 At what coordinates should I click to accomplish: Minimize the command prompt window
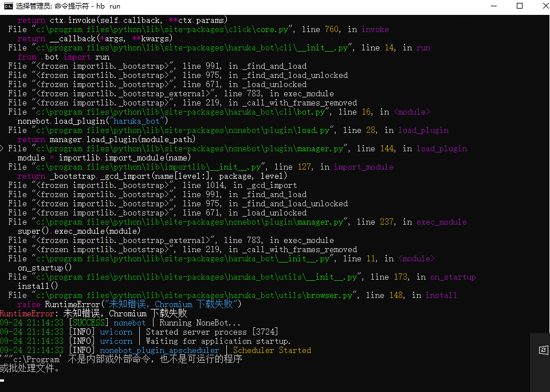point(494,6)
